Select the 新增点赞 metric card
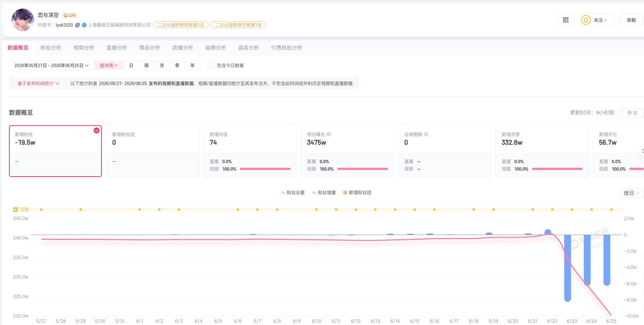 542,151
